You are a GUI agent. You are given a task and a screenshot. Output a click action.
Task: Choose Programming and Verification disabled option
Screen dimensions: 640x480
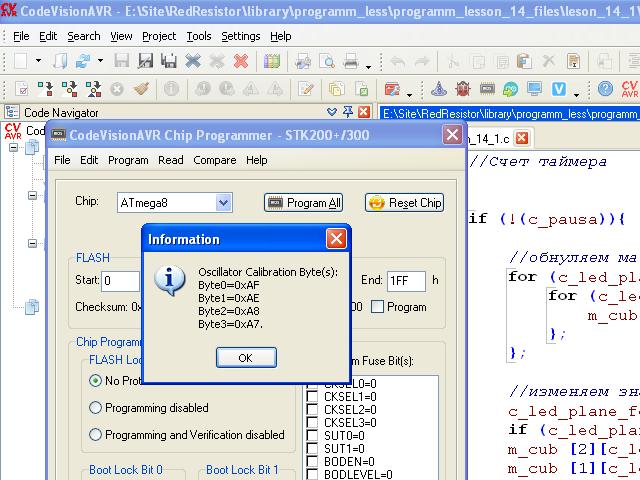96,435
